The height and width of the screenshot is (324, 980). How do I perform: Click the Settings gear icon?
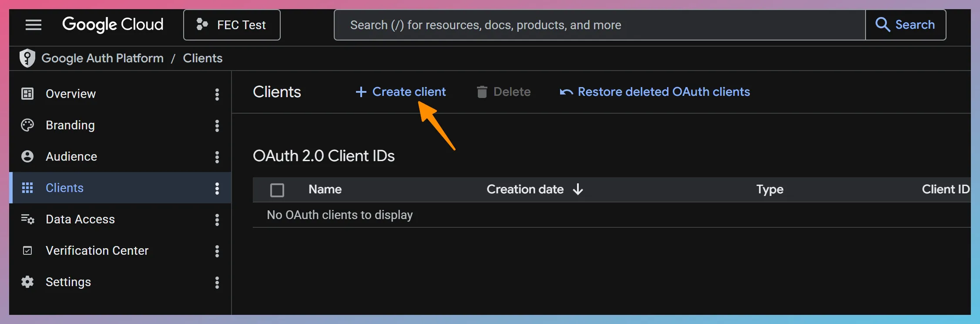click(x=27, y=282)
